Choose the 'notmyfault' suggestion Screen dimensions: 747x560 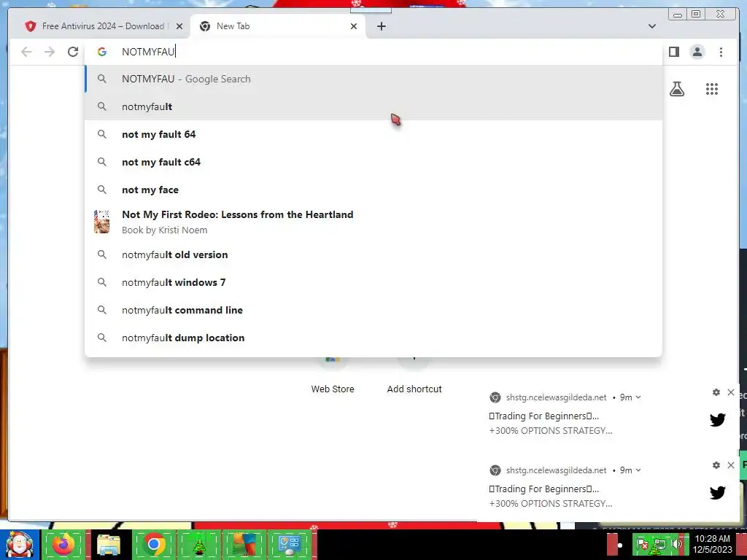click(373, 106)
